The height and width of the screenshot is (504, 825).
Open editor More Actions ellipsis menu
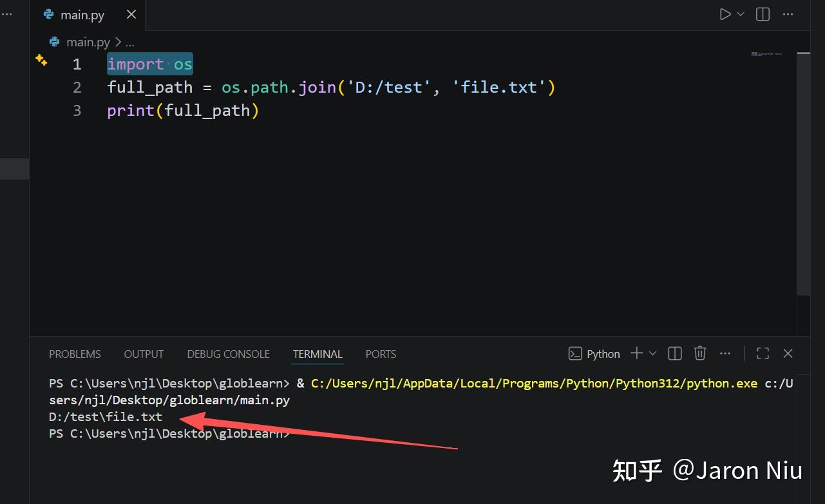788,14
